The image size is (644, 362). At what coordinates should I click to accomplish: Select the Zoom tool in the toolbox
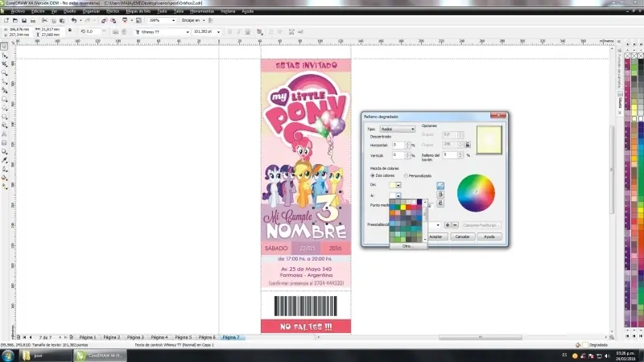pos(5,73)
